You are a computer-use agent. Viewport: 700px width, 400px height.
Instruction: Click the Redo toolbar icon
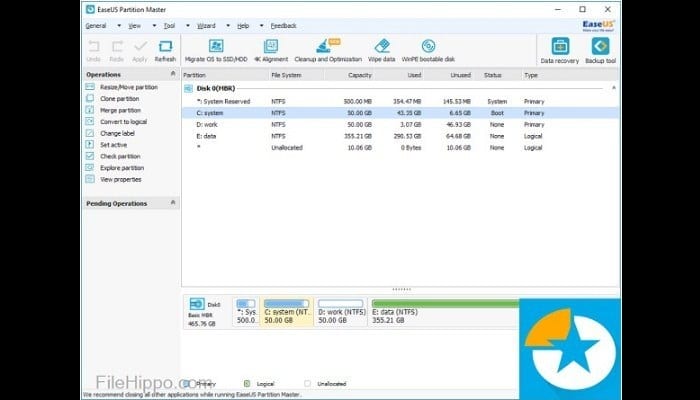point(117,46)
